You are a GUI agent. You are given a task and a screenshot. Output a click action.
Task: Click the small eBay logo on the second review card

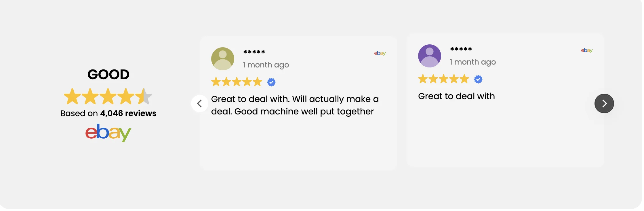coord(587,50)
